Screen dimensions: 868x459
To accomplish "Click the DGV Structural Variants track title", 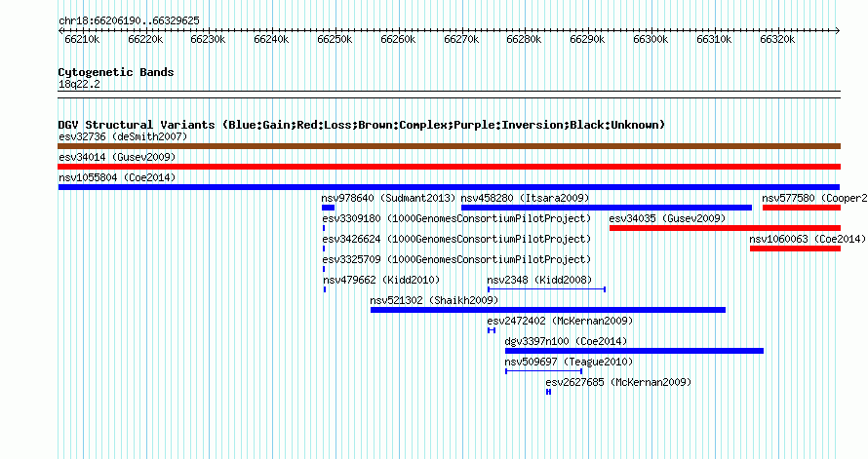I will point(362,125).
